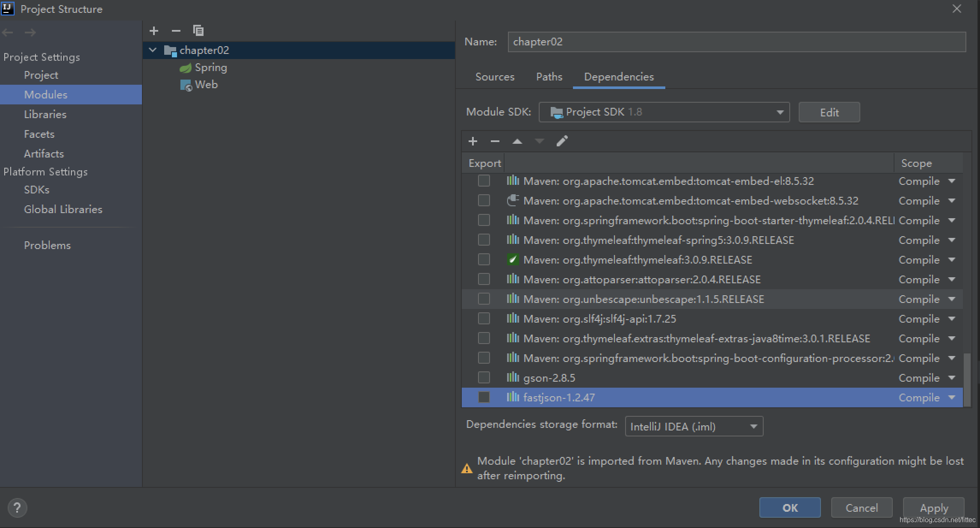Image resolution: width=980 pixels, height=528 pixels.
Task: Toggle the export checkbox for spring-boot-starter-thymeleaf
Action: (x=484, y=220)
